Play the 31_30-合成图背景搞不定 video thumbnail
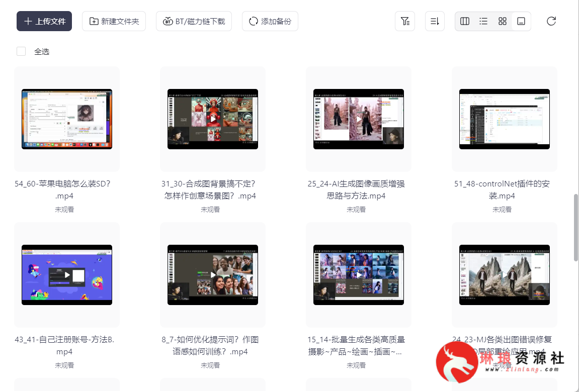 [213, 119]
